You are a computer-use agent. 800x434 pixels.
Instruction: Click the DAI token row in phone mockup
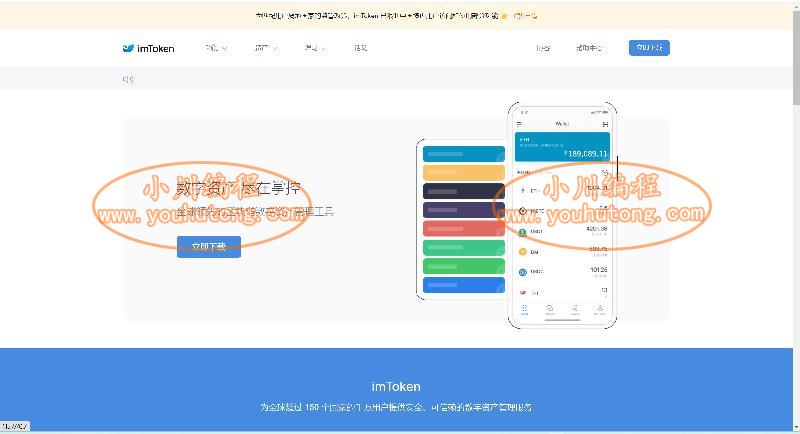562,251
